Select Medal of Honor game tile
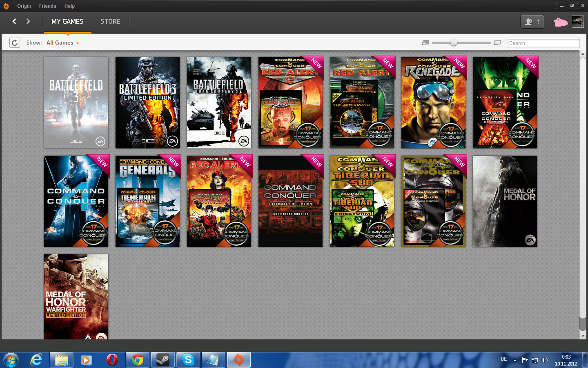588x368 pixels. 505,201
